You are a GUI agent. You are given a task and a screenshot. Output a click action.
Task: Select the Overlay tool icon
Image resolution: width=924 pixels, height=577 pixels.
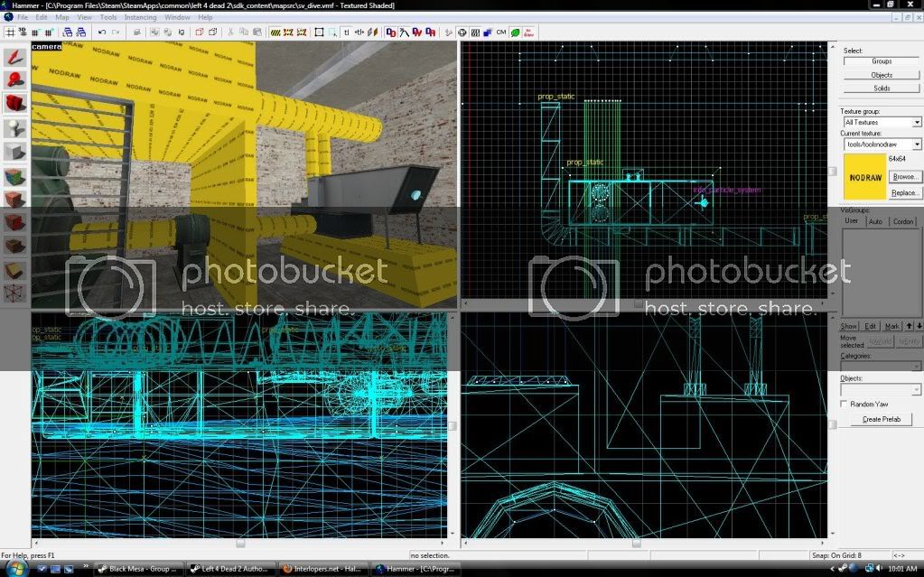tap(15, 246)
